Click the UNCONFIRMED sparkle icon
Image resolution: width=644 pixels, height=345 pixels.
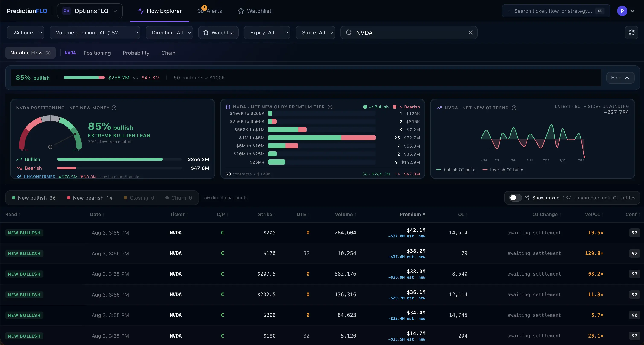pyautogui.click(x=19, y=177)
